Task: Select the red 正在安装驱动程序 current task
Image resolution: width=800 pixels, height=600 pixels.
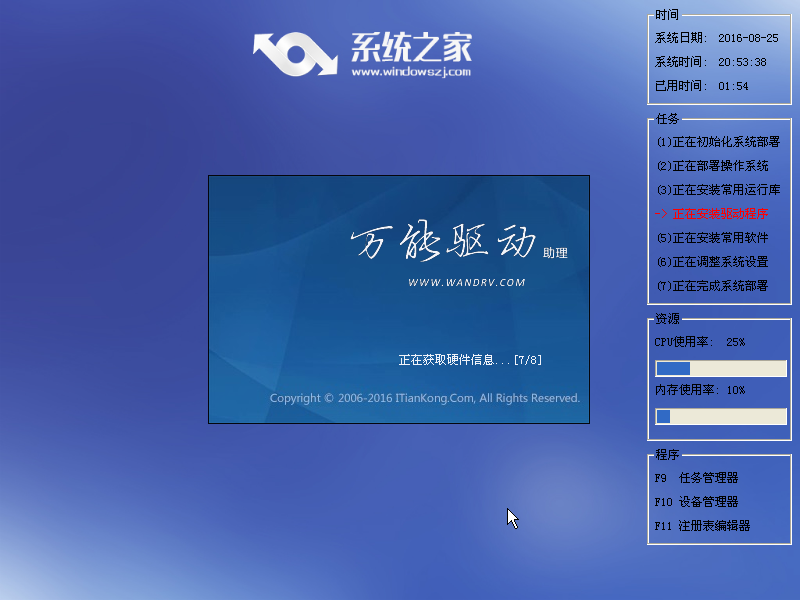Action: pos(712,214)
